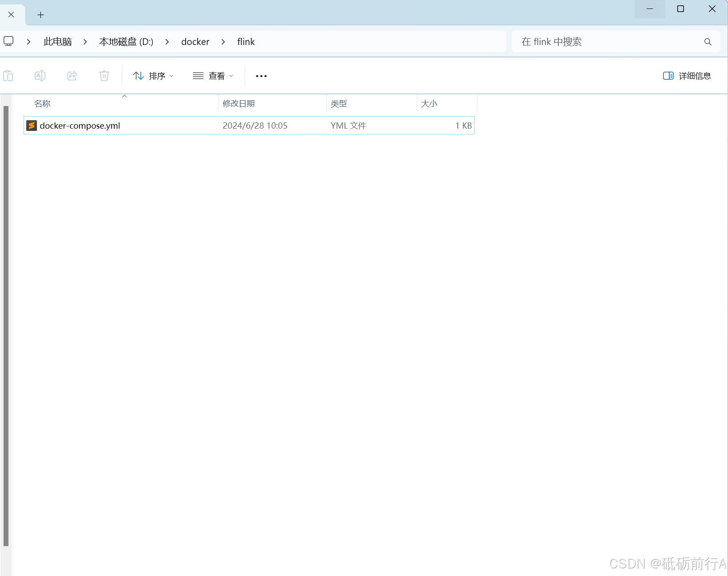Screen dimensions: 728x576
Task: Open a new Explorer tab
Action: pos(41,15)
